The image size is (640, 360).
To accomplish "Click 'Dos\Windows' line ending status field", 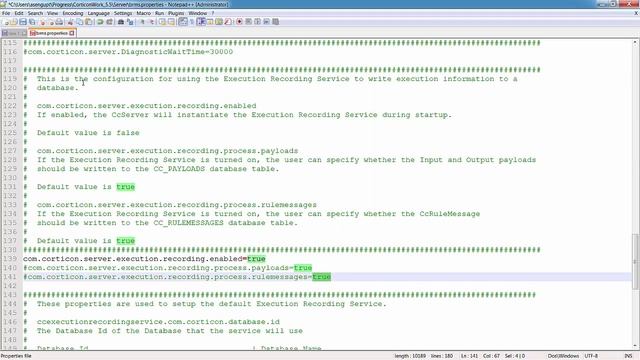I will 563,356.
